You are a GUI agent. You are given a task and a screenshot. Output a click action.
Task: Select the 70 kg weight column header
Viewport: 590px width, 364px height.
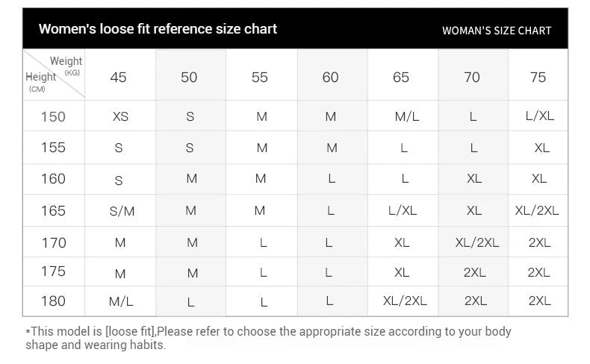point(472,77)
